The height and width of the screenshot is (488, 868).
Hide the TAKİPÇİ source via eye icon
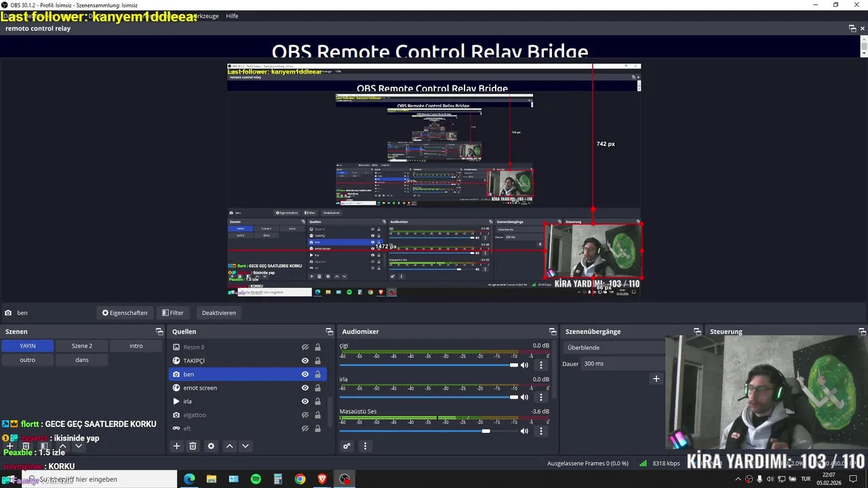[x=305, y=361]
